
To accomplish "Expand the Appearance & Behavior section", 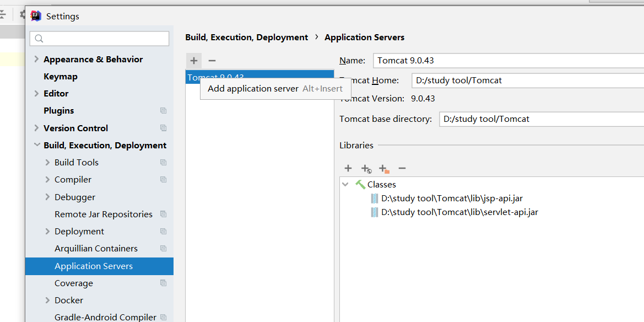I will tap(36, 60).
